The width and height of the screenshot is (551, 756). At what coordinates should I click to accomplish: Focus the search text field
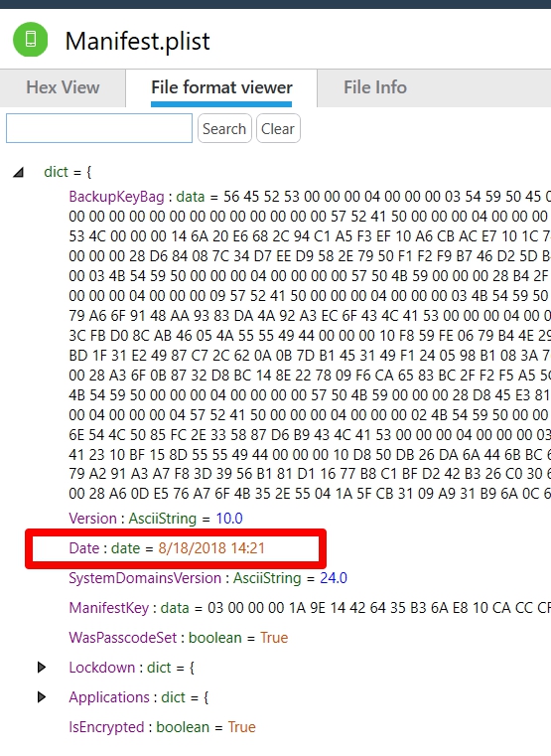(x=99, y=128)
